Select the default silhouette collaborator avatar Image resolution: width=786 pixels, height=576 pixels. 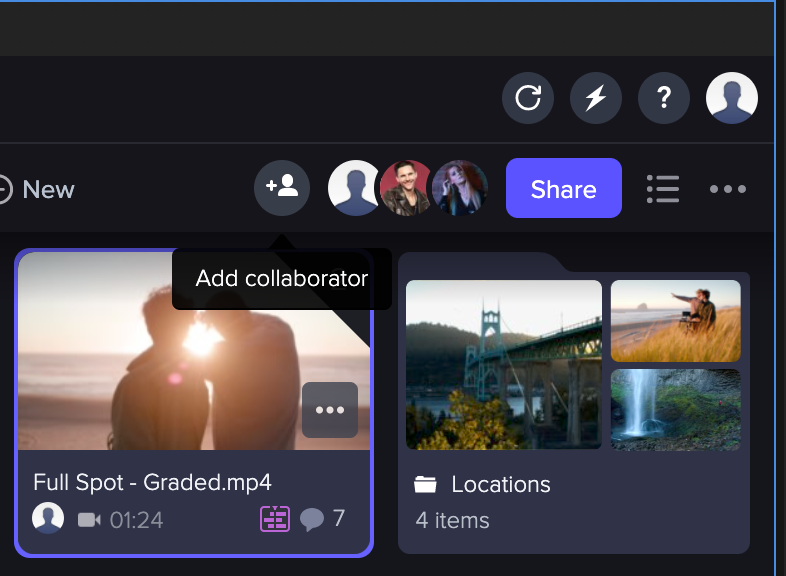(353, 188)
